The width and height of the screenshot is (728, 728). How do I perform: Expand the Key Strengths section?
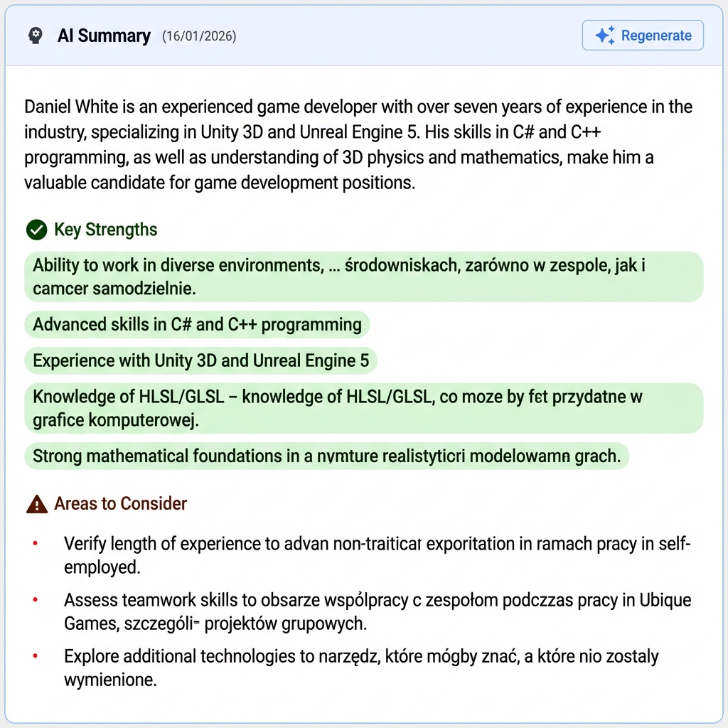pos(105,229)
